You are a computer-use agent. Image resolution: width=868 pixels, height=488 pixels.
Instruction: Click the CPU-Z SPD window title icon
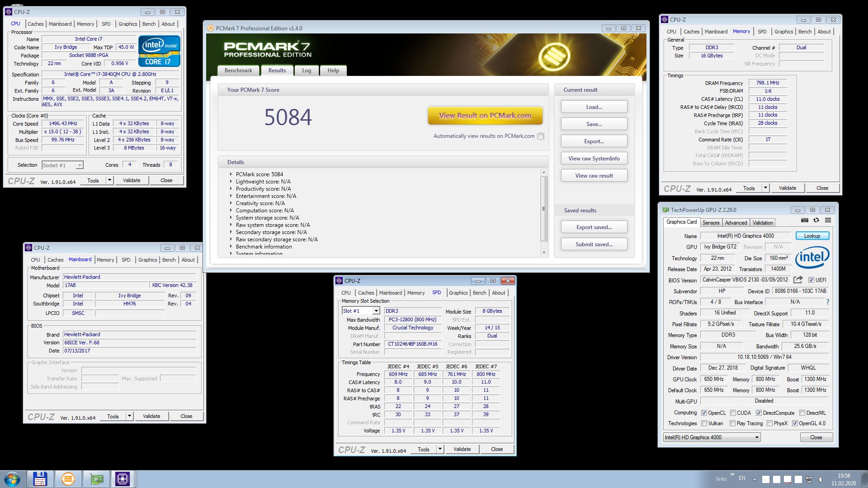click(x=340, y=281)
